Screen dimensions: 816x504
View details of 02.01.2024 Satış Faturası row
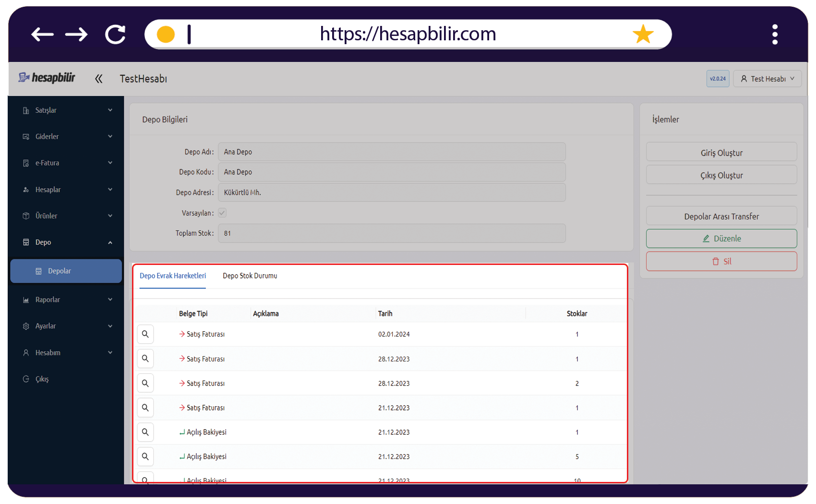(x=145, y=334)
